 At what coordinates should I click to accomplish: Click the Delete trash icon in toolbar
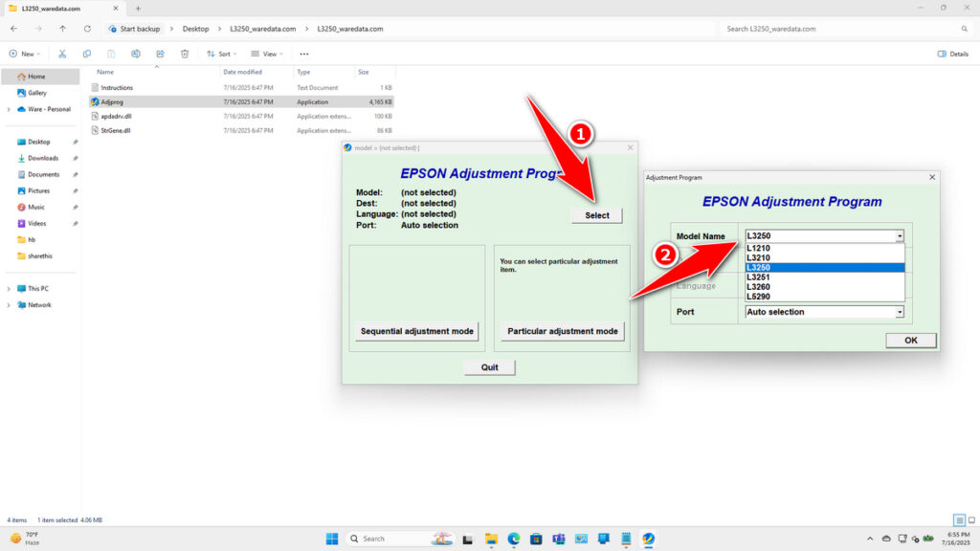point(185,54)
